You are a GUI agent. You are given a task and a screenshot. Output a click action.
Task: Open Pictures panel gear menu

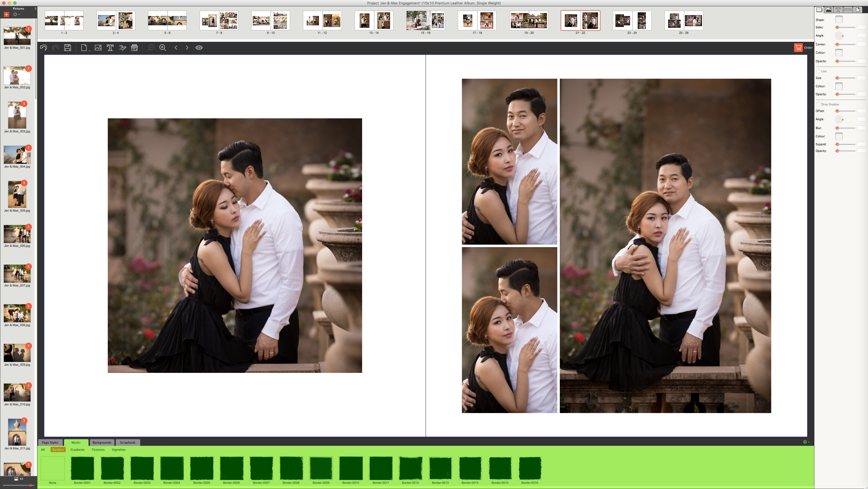tap(16, 14)
